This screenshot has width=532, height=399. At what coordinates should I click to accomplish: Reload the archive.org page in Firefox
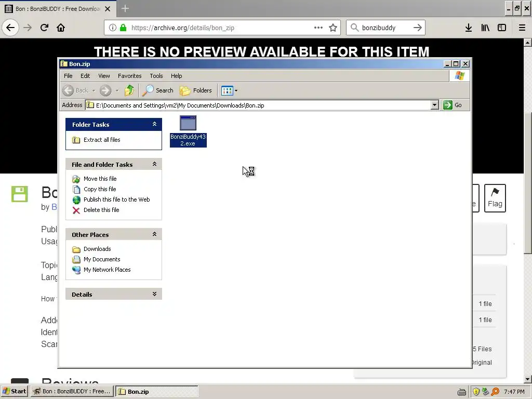point(44,28)
